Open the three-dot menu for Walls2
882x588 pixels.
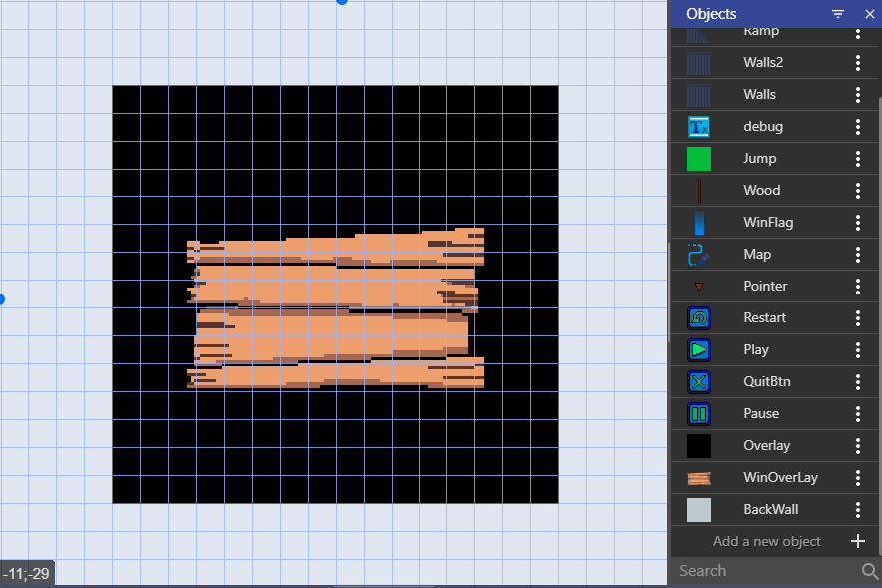coord(858,63)
